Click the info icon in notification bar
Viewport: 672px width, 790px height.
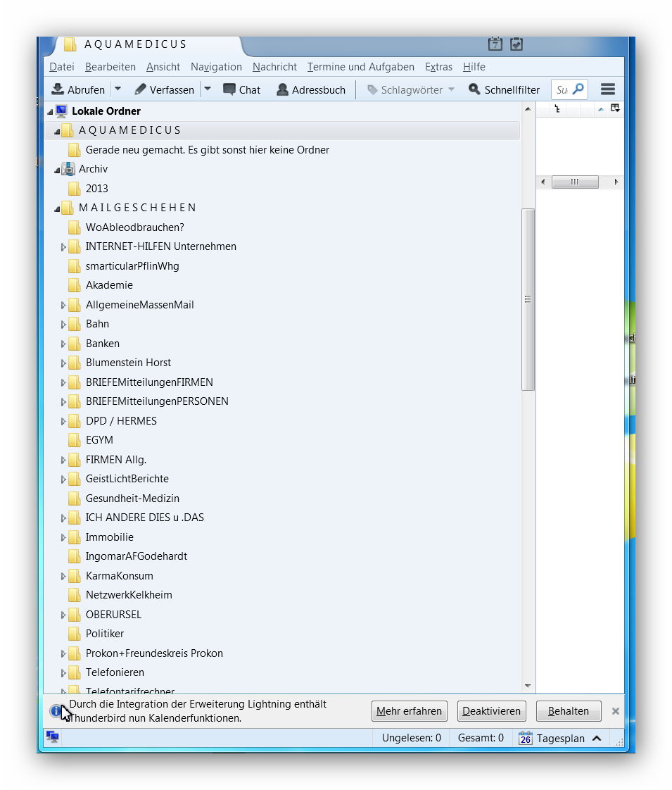(56, 711)
